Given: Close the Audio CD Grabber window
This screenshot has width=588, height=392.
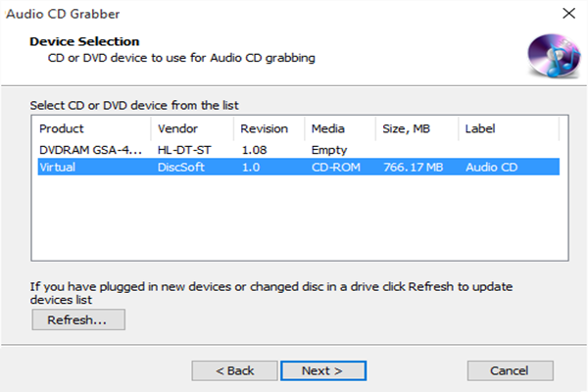Looking at the screenshot, I should 567,14.
